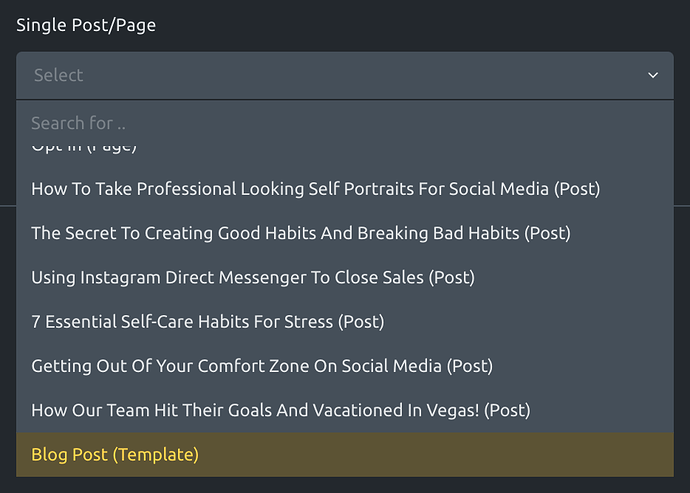Viewport: 690px width, 493px height.
Task: Select the self portraits post entry
Action: pyautogui.click(x=345, y=189)
